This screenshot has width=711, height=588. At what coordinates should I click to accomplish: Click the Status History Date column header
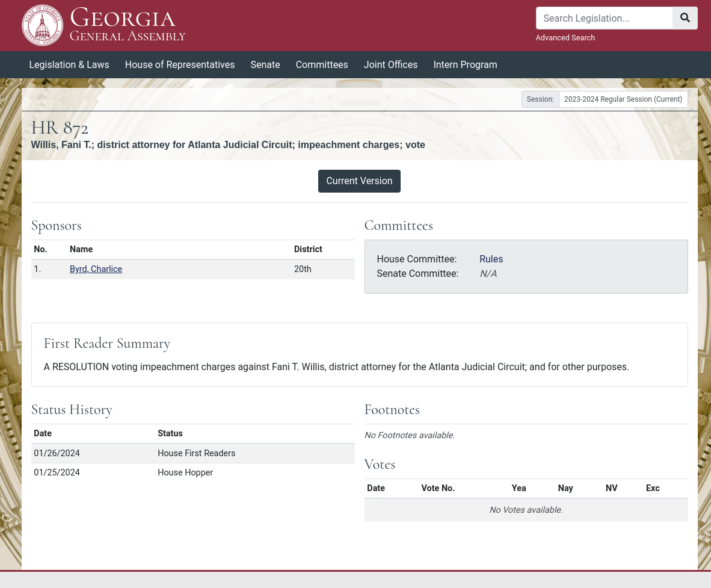pyautogui.click(x=43, y=433)
